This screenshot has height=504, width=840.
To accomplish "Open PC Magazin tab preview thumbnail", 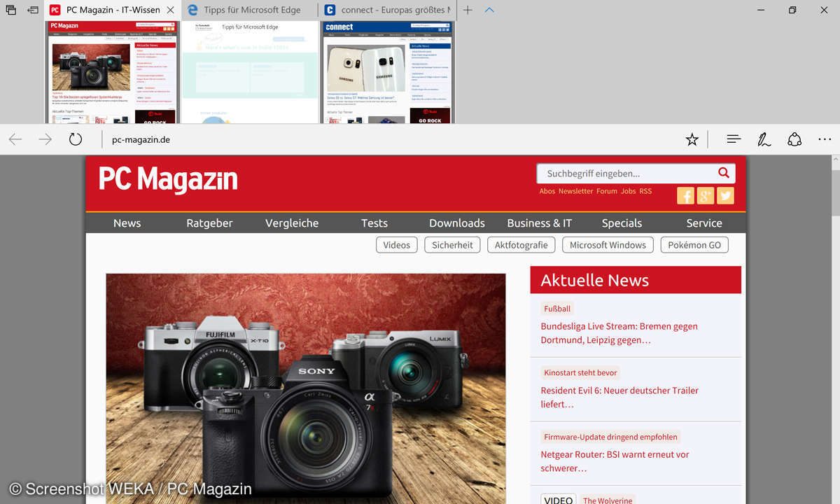I will [113, 72].
